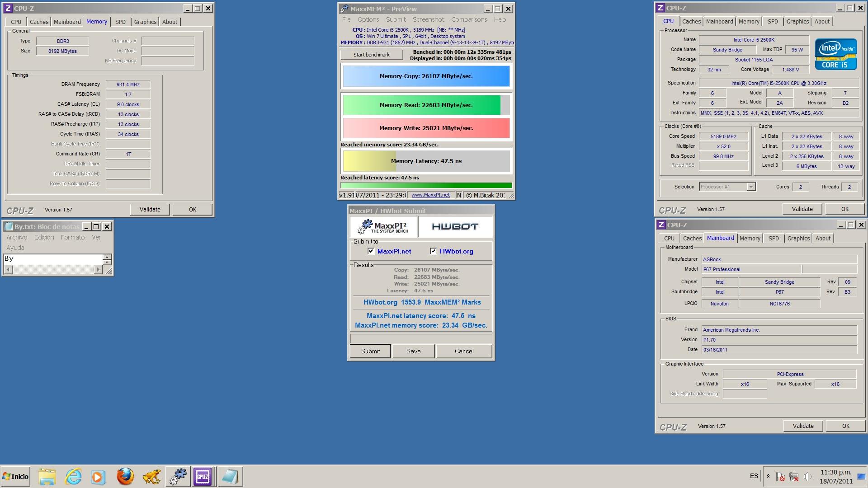Click the left CPU-Z Memory window title icon
Screen dimensions: 868x488
8,8
